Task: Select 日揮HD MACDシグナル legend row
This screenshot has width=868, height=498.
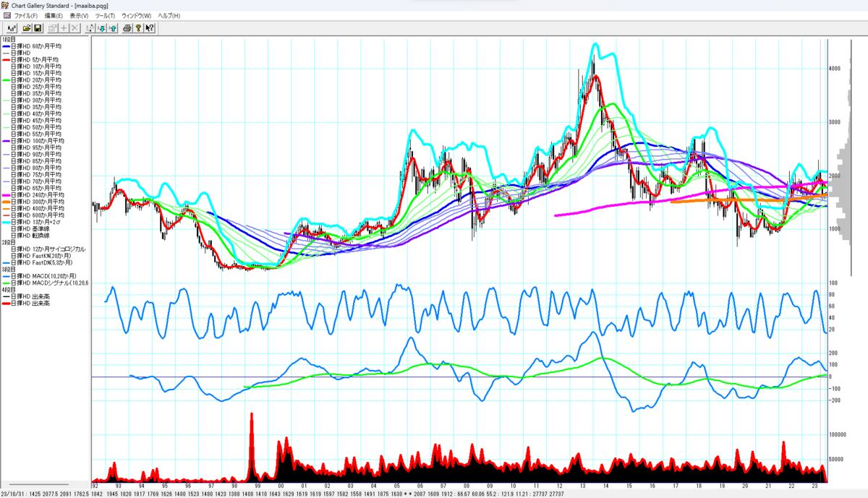Action: 45,283
